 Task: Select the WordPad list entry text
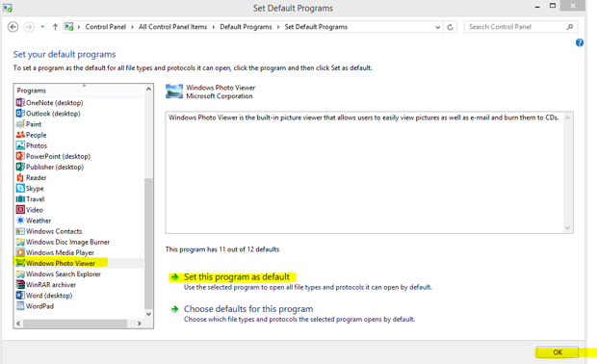coord(40,306)
